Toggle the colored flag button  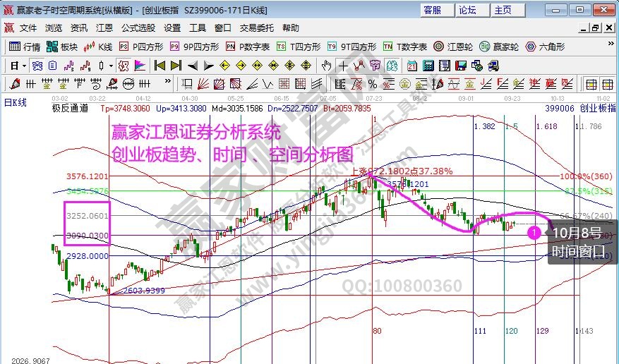tap(139, 66)
